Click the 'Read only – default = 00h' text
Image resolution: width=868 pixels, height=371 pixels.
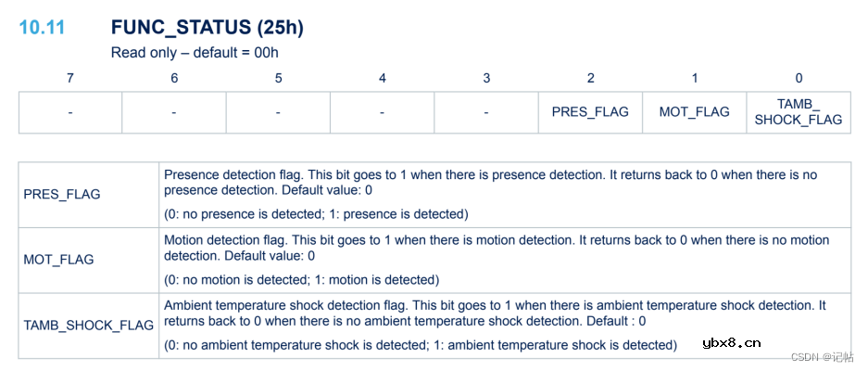(x=195, y=53)
